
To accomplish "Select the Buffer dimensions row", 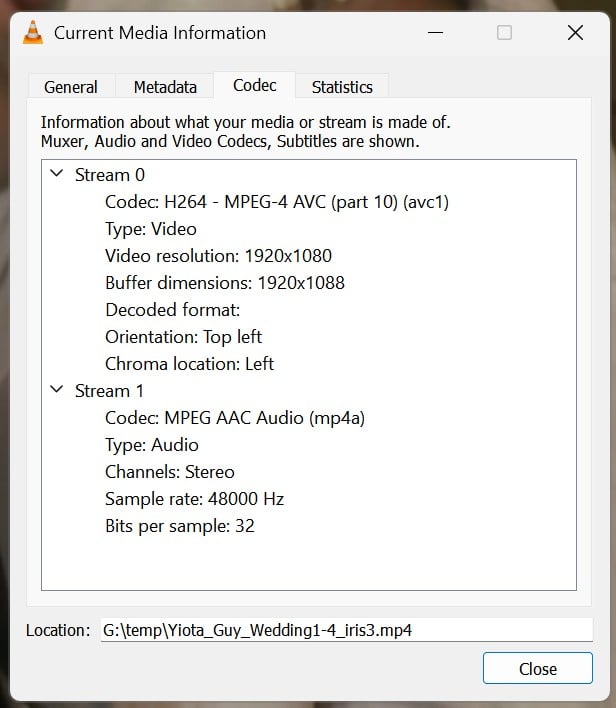I will click(224, 283).
